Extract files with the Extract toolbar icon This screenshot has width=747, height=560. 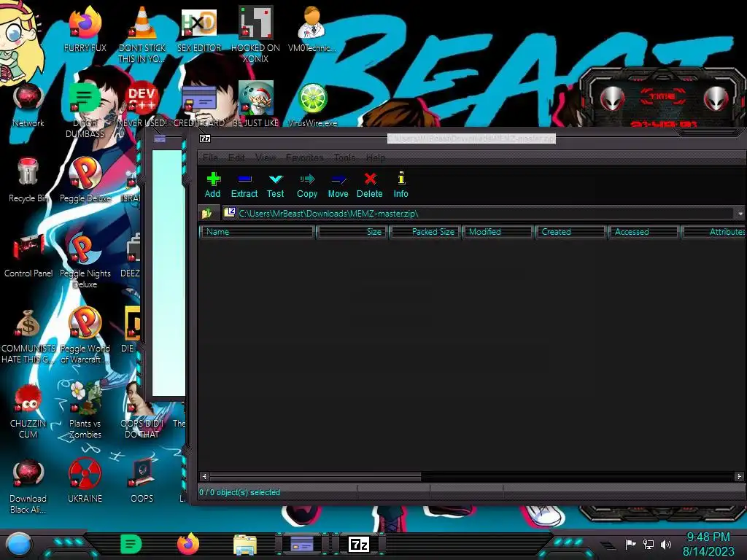tap(244, 185)
